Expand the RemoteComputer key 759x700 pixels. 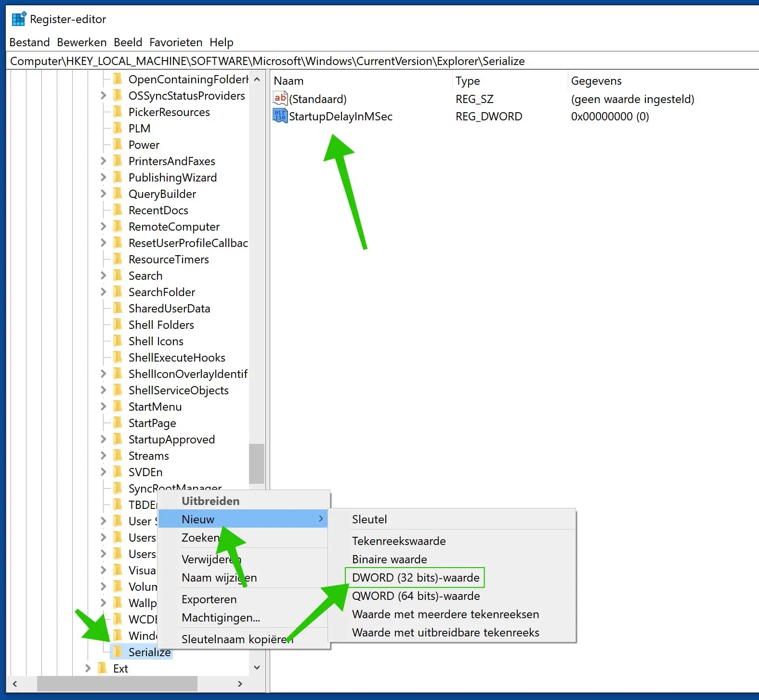coord(103,226)
